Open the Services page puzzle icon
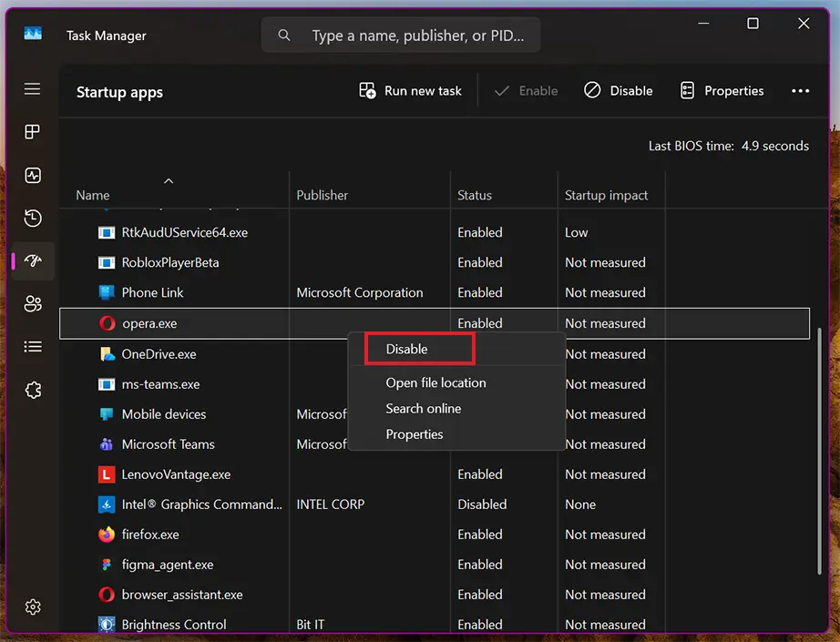 click(x=33, y=390)
